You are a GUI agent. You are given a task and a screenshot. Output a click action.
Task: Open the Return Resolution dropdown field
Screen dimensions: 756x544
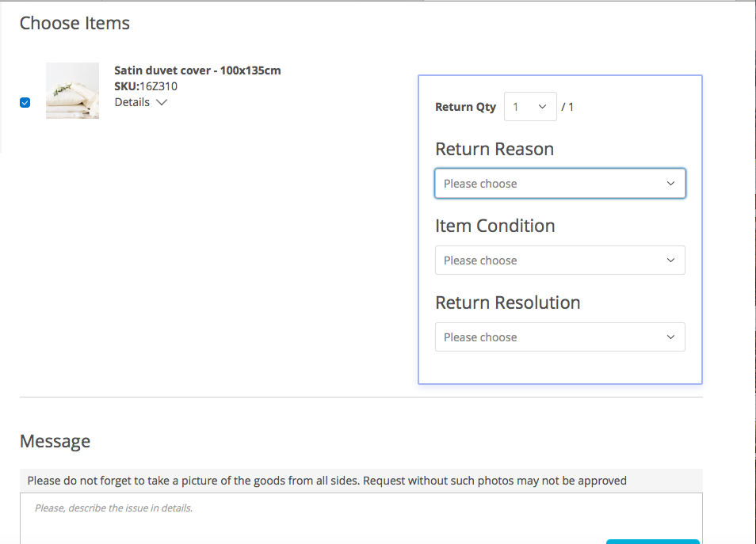[x=559, y=337]
